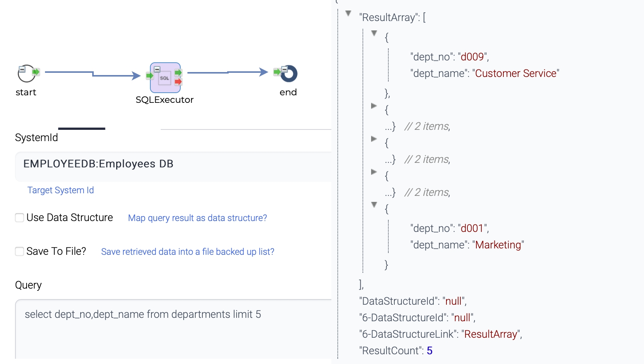Click the SQLExecutor red error output port
The height and width of the screenshot is (364, 644).
click(178, 81)
